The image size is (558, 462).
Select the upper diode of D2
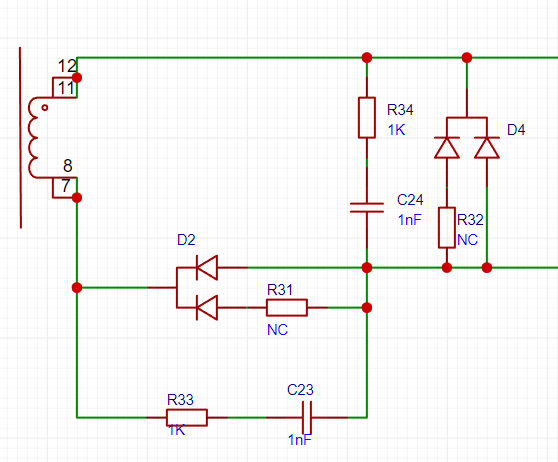207,267
